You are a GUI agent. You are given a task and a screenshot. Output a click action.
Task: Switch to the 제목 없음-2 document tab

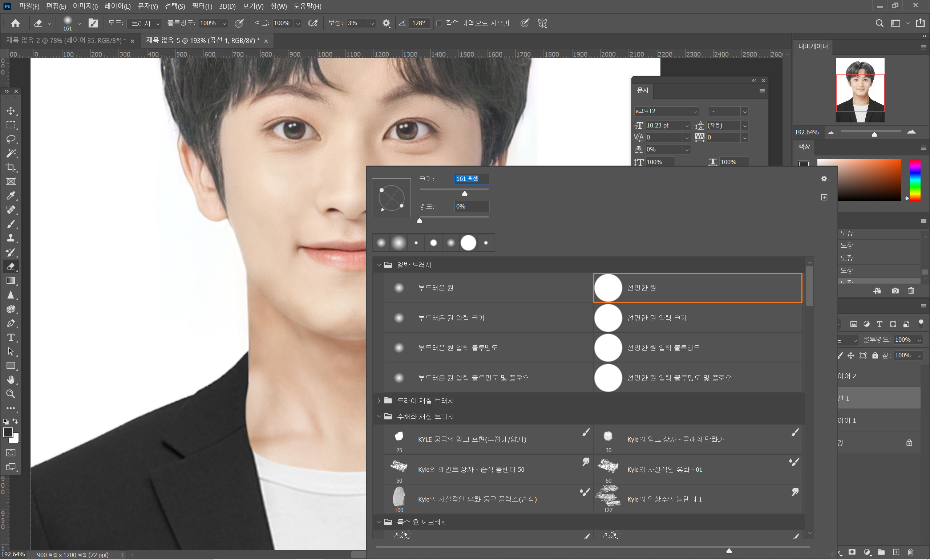pos(66,41)
